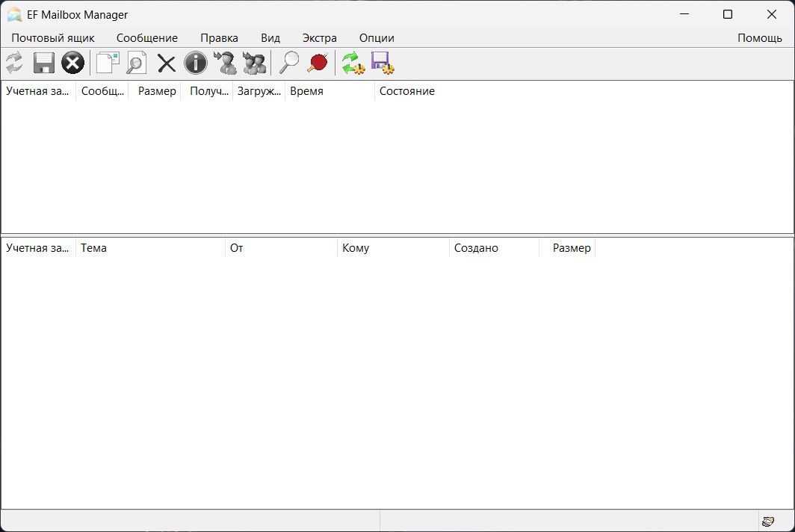This screenshot has height=532, width=795.
Task: Open the Опции menu
Action: pyautogui.click(x=377, y=38)
